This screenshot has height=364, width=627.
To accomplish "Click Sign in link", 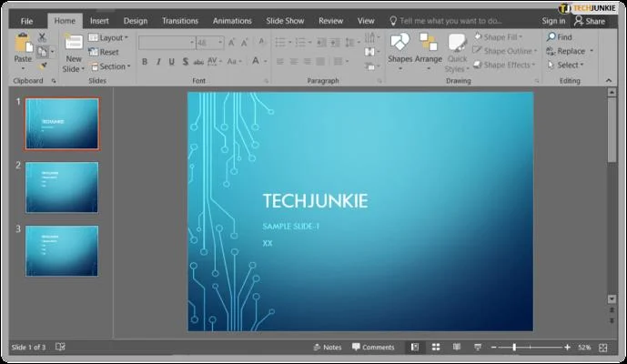I will 553,21.
